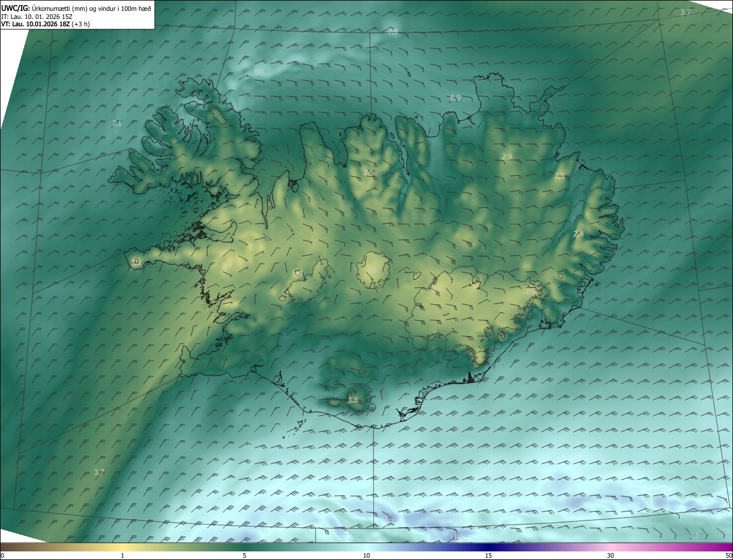Click the 3.7 value in the top right corner
Image resolution: width=733 pixels, height=560 pixels.
pyautogui.click(x=685, y=12)
